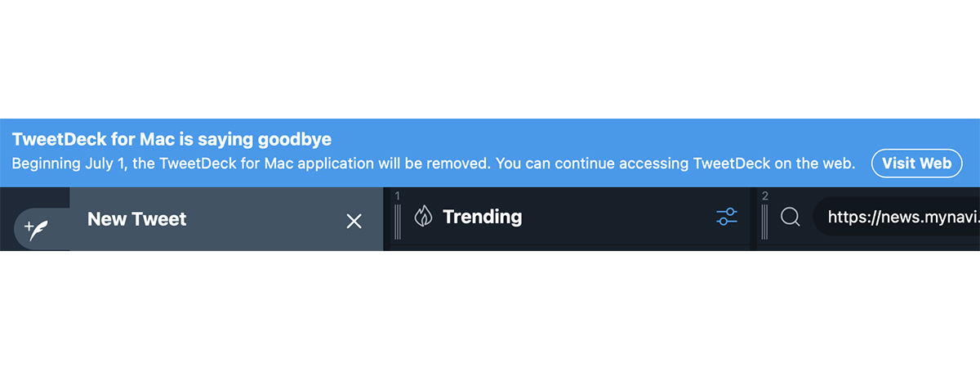Click column number 1 label above Trending handle
This screenshot has height=368, width=980.
point(397,196)
